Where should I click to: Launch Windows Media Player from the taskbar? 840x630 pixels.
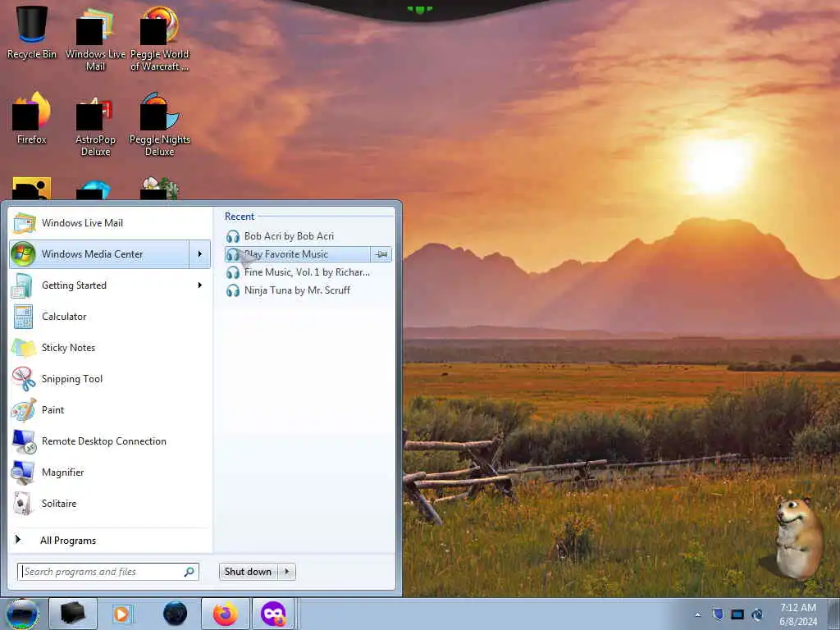(123, 614)
